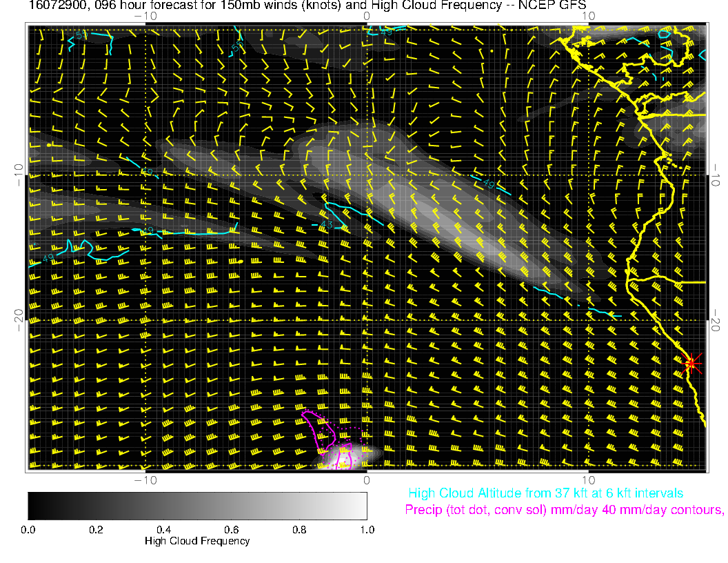
Task: Click the -10 longitude label on bottom axis
Action: pos(145,479)
